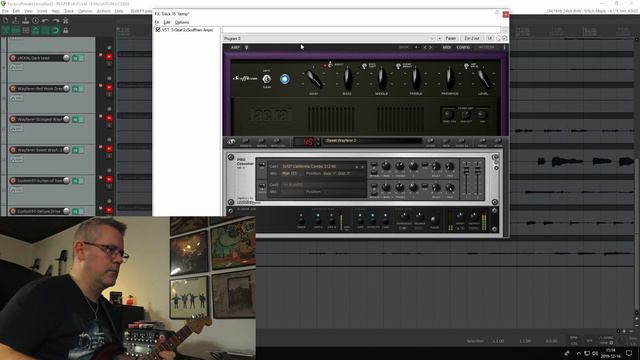Viewport: 640px width, 360px height.
Task: Click the Redo arrow in the toolbar
Action: [x=56, y=20]
